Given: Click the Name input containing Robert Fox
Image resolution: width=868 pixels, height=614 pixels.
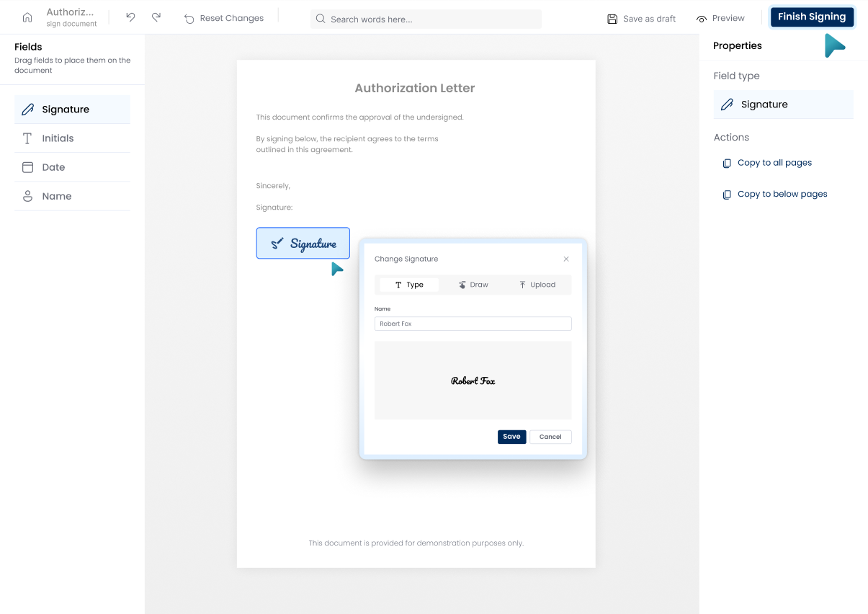Looking at the screenshot, I should pos(473,324).
